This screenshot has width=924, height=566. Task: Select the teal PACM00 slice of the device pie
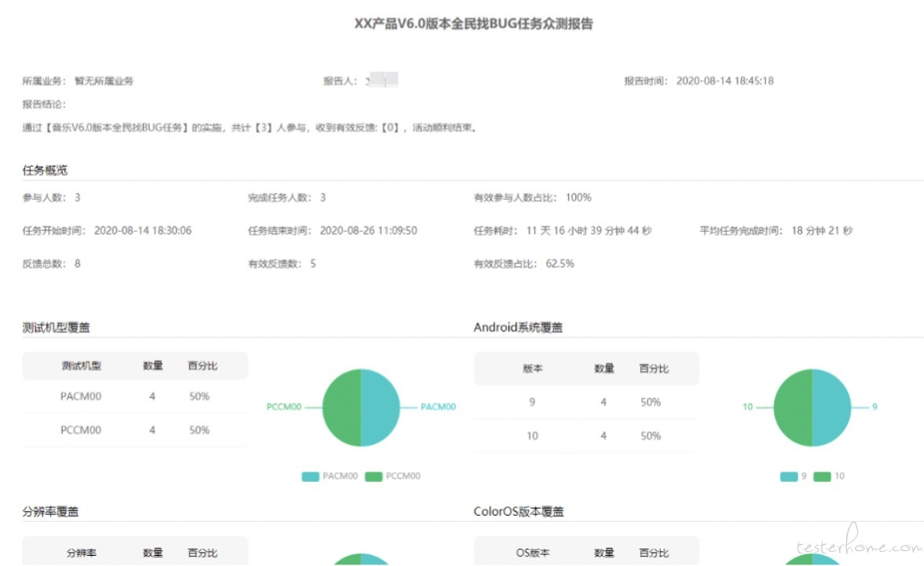click(380, 407)
